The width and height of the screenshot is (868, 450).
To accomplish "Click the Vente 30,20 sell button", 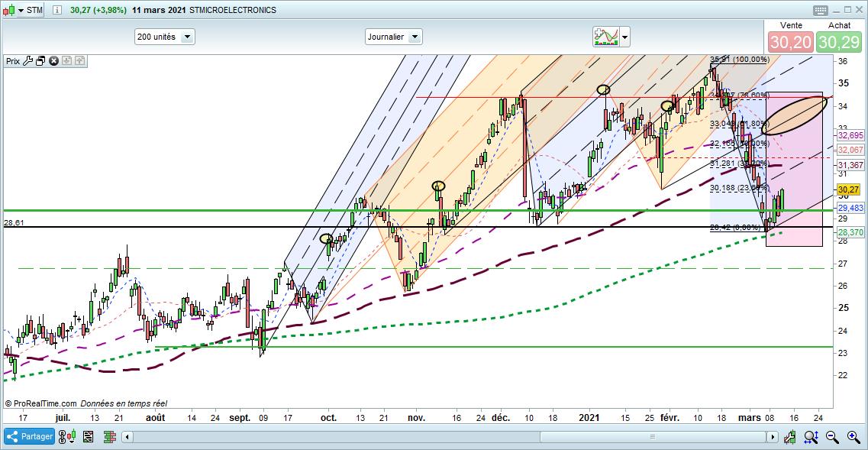I will tap(791, 41).
